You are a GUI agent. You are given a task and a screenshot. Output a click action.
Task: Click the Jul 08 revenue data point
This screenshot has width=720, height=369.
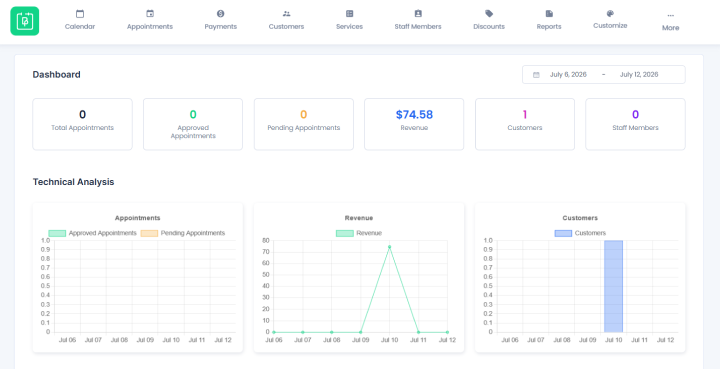tap(332, 332)
